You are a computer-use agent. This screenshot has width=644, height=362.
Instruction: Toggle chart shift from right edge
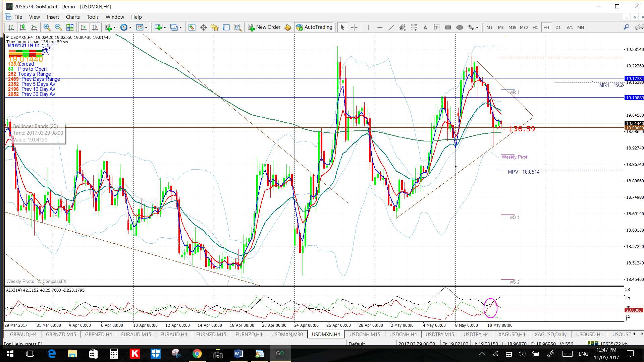point(95,27)
